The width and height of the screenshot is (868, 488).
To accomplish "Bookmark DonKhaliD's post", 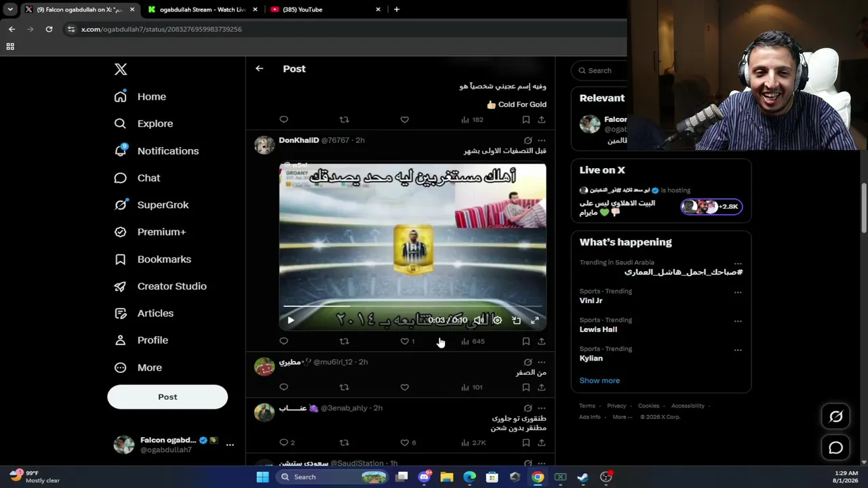I will [x=526, y=342].
